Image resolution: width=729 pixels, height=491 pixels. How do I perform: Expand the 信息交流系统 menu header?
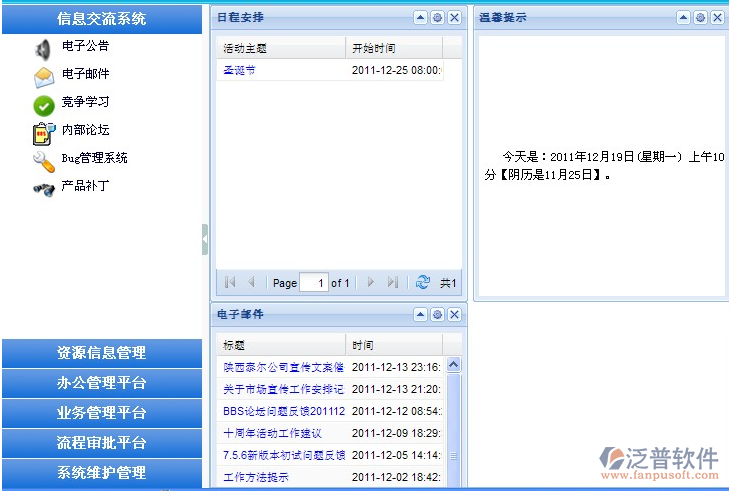pyautogui.click(x=102, y=19)
